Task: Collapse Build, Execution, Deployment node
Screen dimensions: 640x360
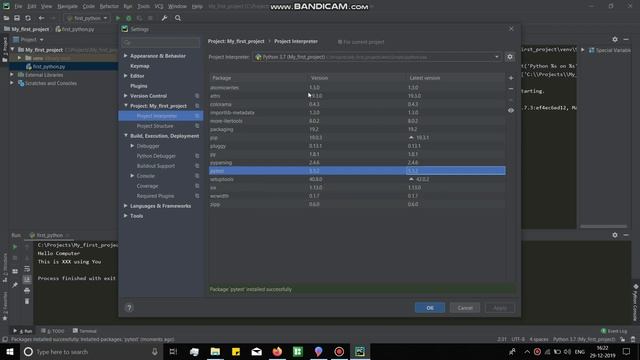Action: [x=126, y=136]
